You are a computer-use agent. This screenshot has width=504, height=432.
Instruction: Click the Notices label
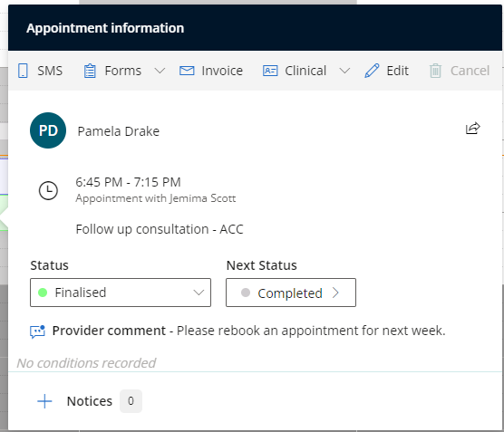point(90,401)
